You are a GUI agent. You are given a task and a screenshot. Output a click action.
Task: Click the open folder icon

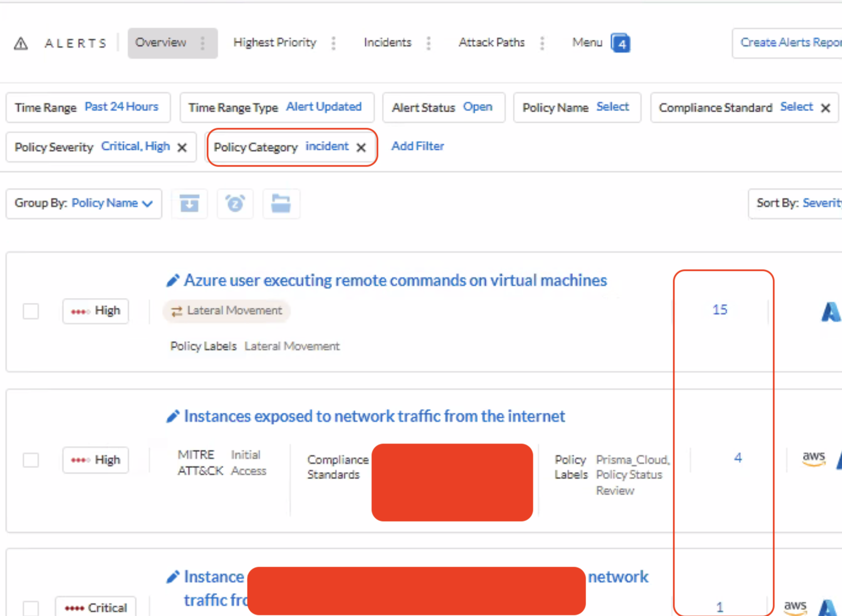281,204
